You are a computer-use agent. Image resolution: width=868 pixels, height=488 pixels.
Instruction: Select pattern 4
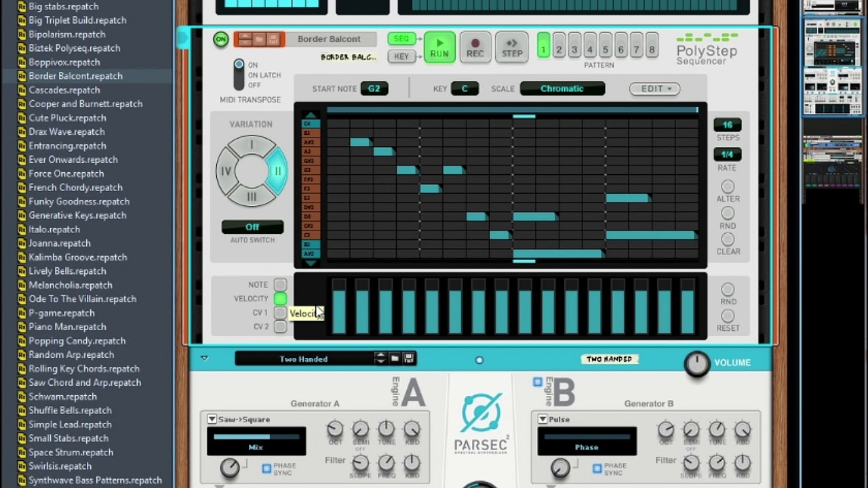coord(590,45)
